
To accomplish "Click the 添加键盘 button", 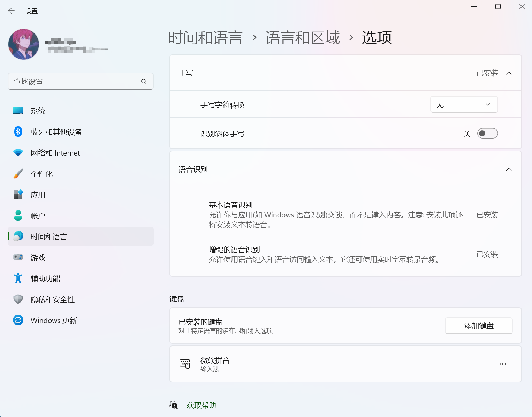I will point(479,326).
